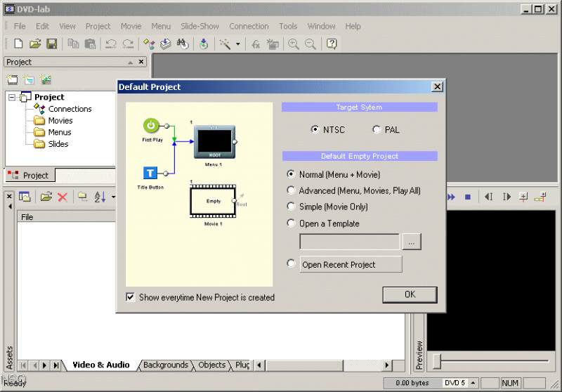Click the Preview stop button
562x392 pixels.
tap(468, 197)
